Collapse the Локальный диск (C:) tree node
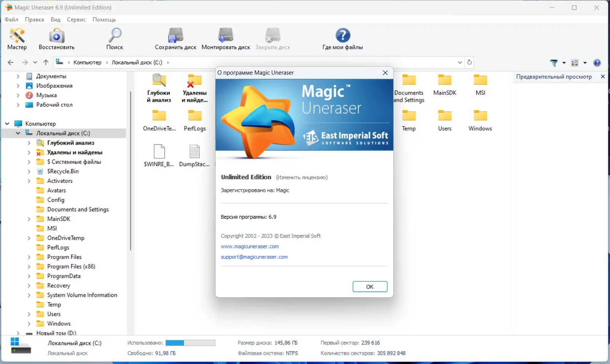610x364 pixels. pos(18,133)
